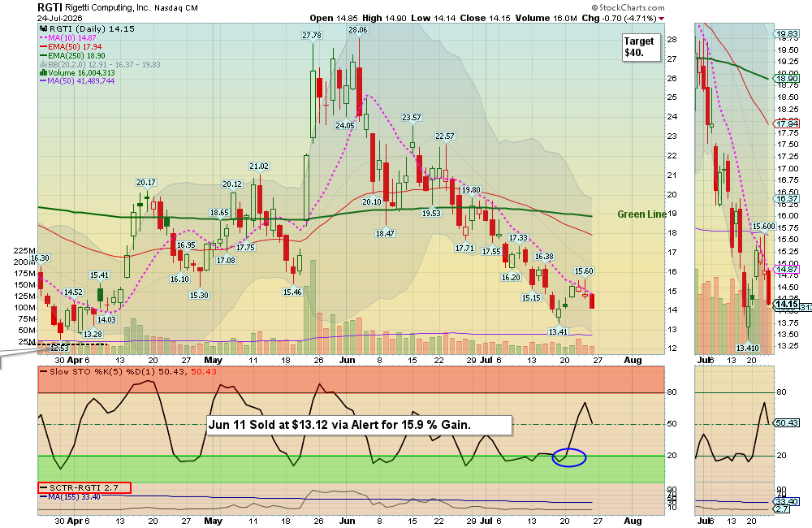Click the 16.37 tag in the right zoom panel
Viewport: 812px width, 528px height.
click(x=787, y=198)
